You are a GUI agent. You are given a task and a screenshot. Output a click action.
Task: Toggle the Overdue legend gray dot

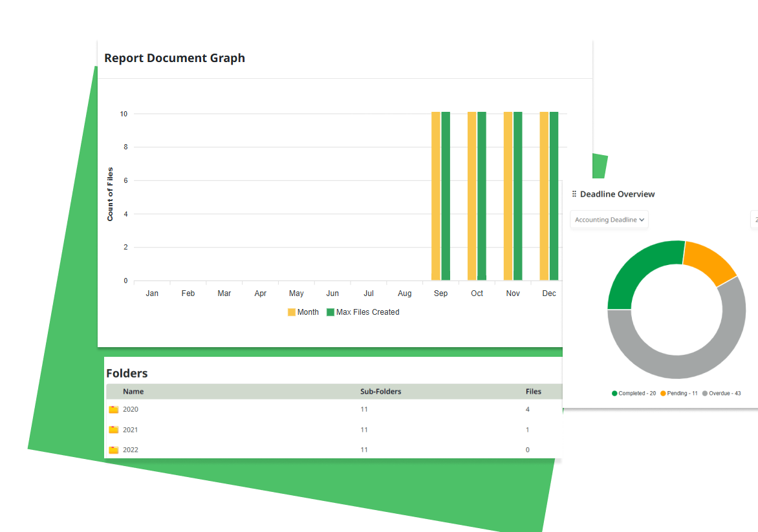point(705,393)
